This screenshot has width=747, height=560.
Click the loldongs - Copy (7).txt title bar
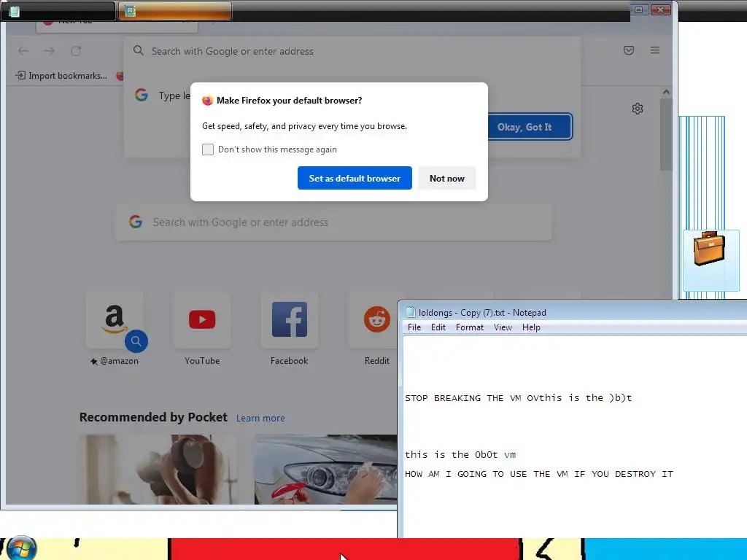[x=572, y=312]
